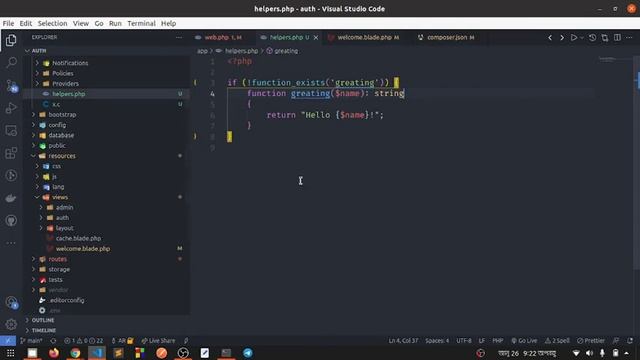Viewport: 640px width, 360px height.
Task: Expand the database folder
Action: 61,135
